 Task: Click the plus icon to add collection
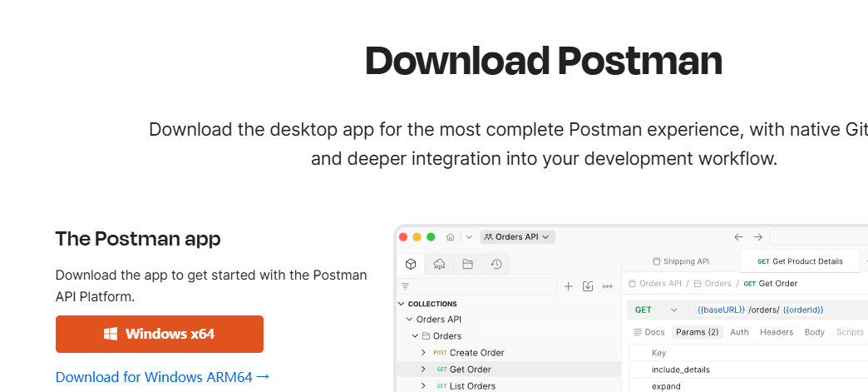tap(569, 286)
